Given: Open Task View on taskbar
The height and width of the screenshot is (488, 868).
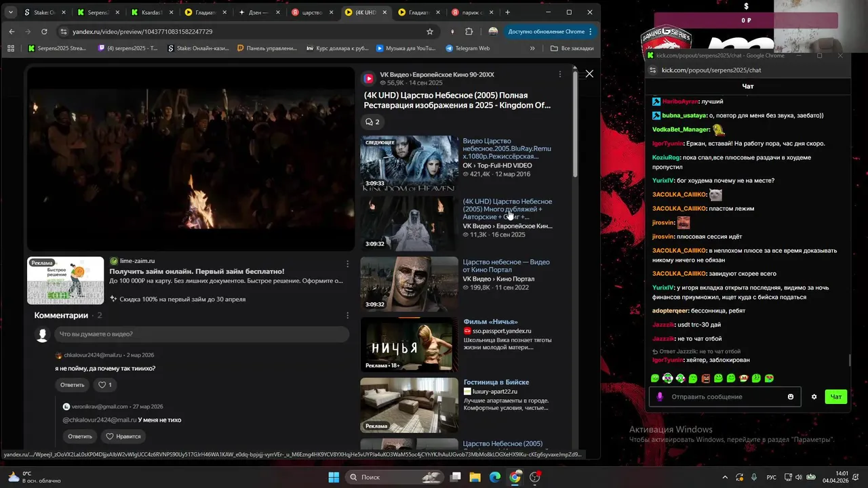Looking at the screenshot, I should coord(456,477).
